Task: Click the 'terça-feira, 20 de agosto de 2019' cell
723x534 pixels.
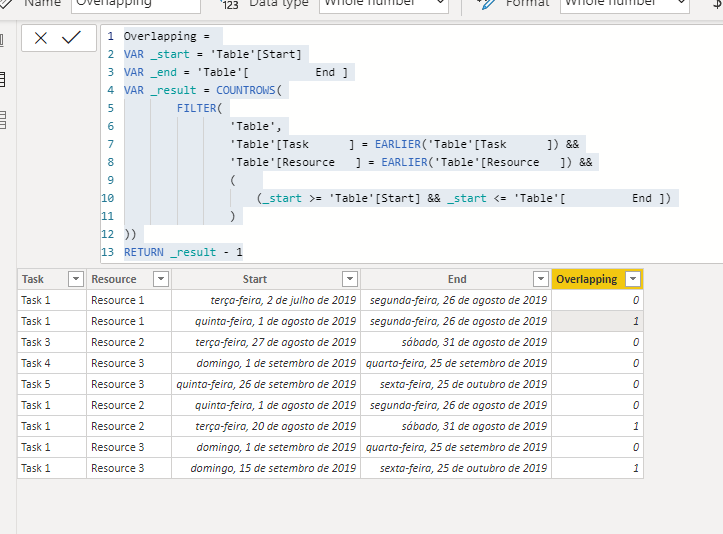Action: click(x=266, y=426)
